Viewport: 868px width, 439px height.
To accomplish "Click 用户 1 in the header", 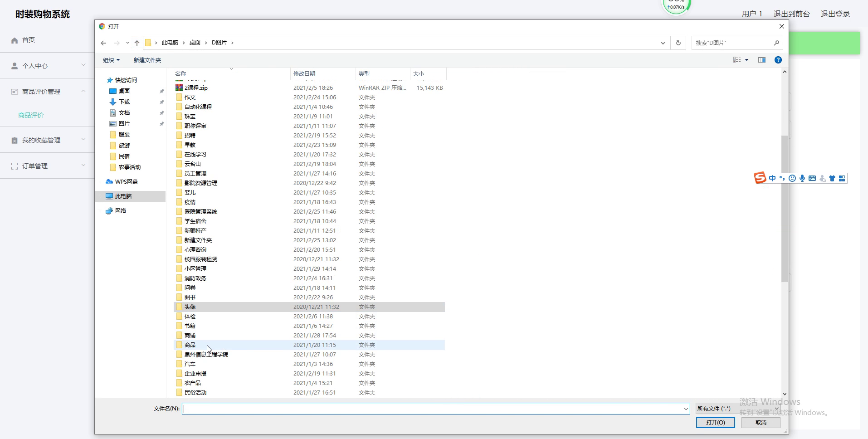I will (x=752, y=14).
